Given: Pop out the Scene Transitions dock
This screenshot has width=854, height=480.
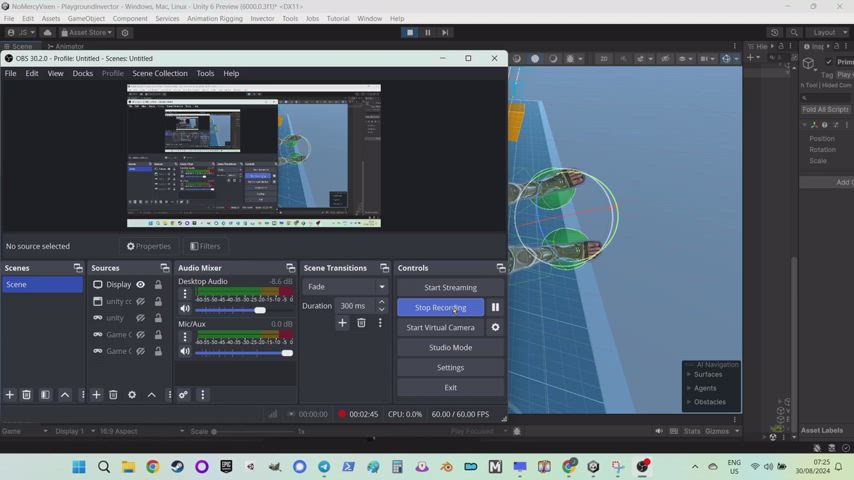Looking at the screenshot, I should tap(385, 268).
